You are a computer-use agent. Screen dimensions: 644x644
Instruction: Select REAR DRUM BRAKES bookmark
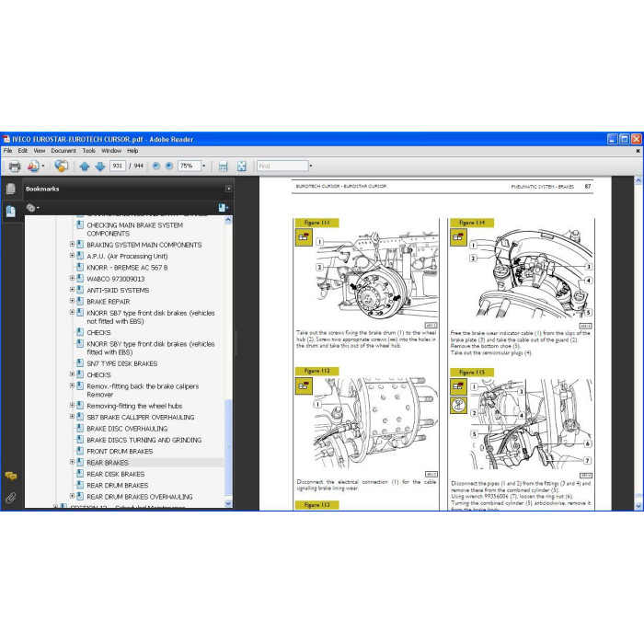pos(118,485)
